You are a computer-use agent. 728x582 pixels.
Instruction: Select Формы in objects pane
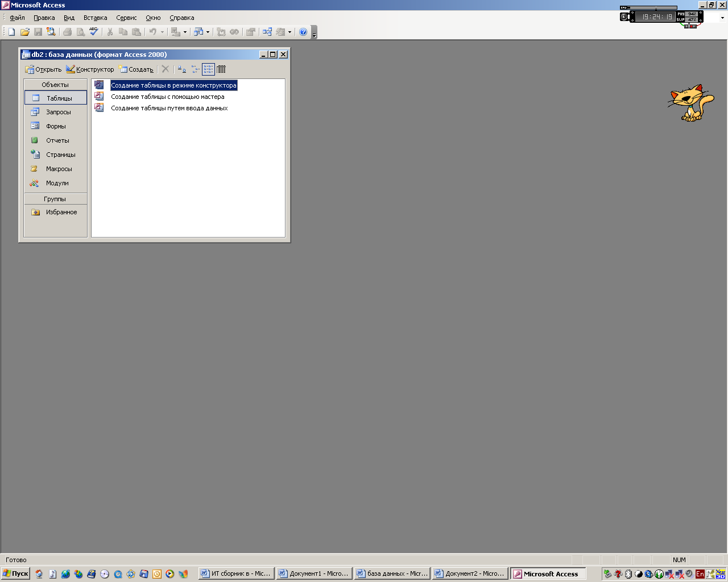(56, 126)
